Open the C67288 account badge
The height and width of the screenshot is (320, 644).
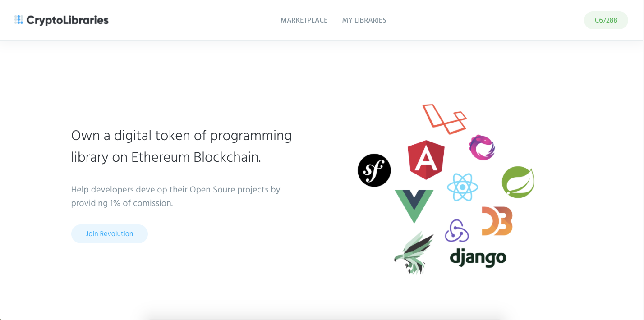(606, 20)
